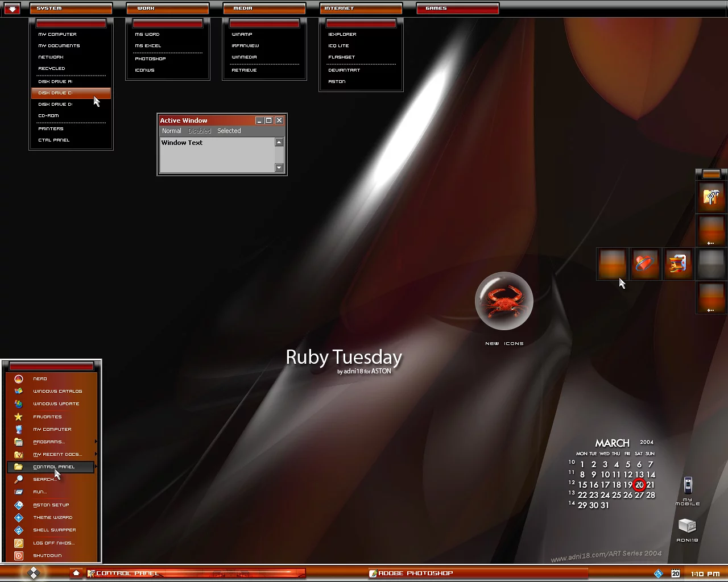Open the New Icons crab orb
Screen dimensions: 728x582
coord(504,301)
